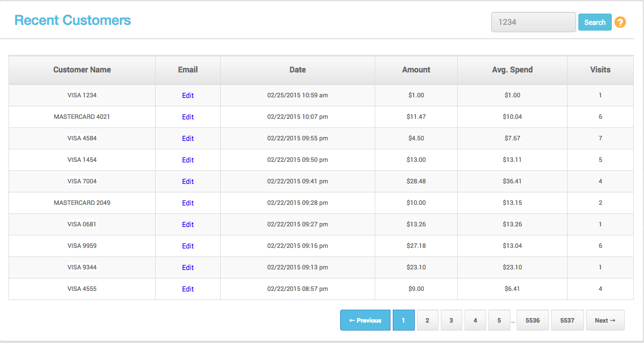Select page 1 in pagination

(403, 320)
